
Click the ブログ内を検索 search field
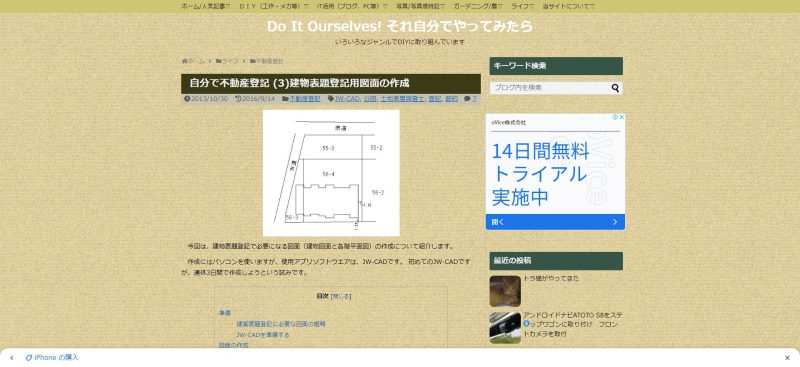click(550, 88)
